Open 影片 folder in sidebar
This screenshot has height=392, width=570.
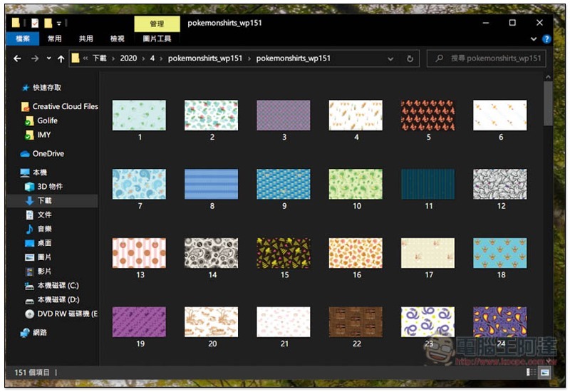pyautogui.click(x=38, y=272)
